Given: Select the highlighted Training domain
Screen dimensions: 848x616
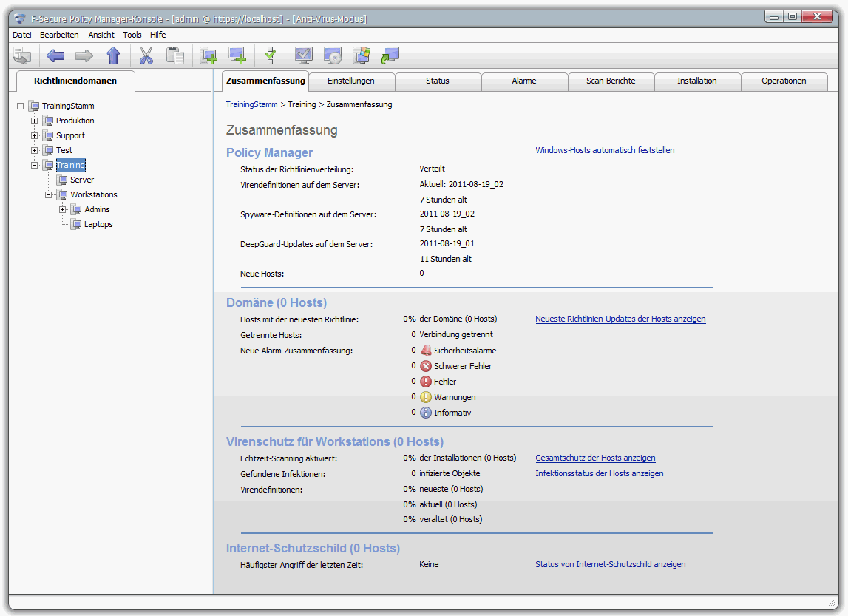Looking at the screenshot, I should [x=70, y=165].
